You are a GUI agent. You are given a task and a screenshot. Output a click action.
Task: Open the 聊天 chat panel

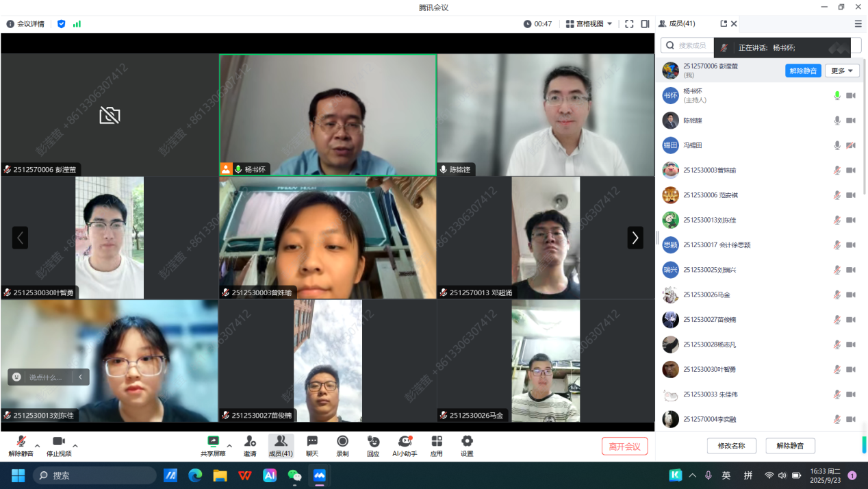[312, 442]
